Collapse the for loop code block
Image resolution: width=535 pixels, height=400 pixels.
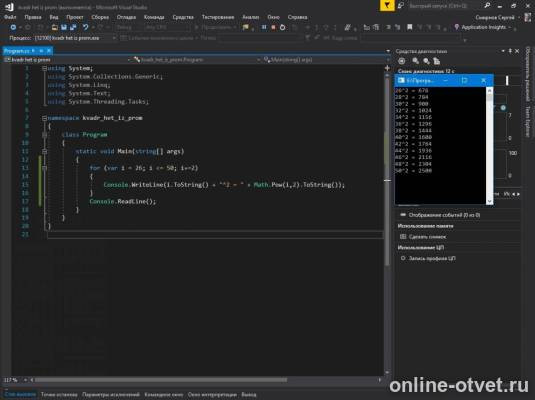point(44,168)
